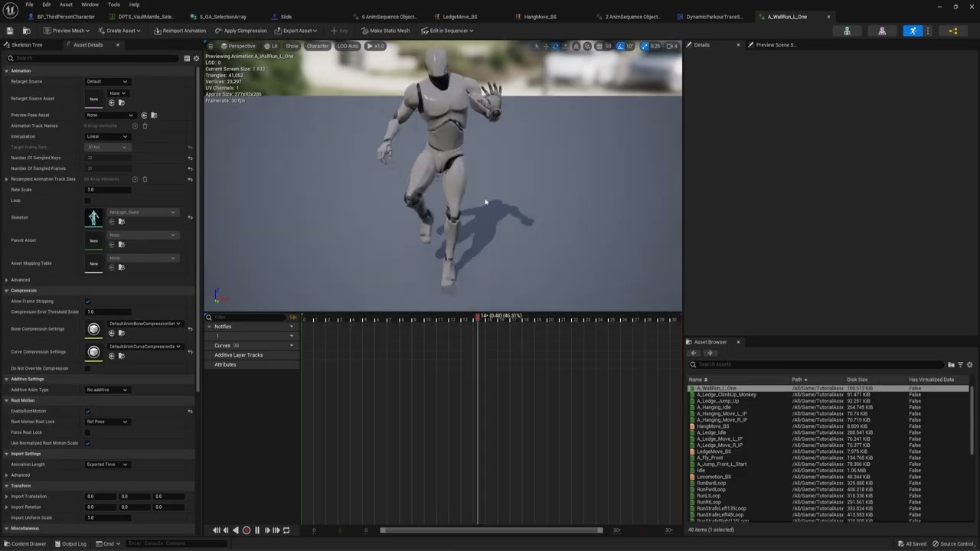The image size is (980, 551).
Task: Toggle the viewport rotation snap angle icon
Action: coord(620,46)
